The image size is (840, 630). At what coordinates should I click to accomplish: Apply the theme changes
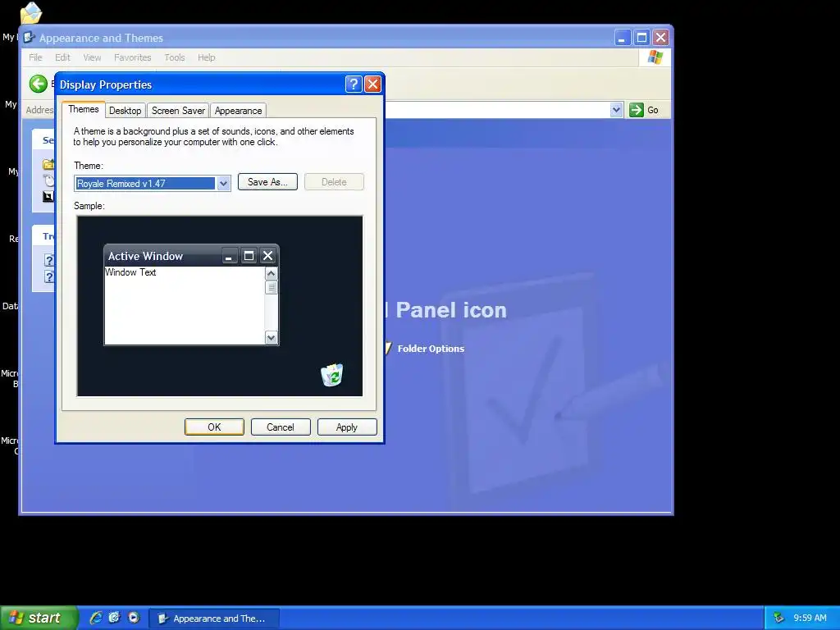(347, 427)
